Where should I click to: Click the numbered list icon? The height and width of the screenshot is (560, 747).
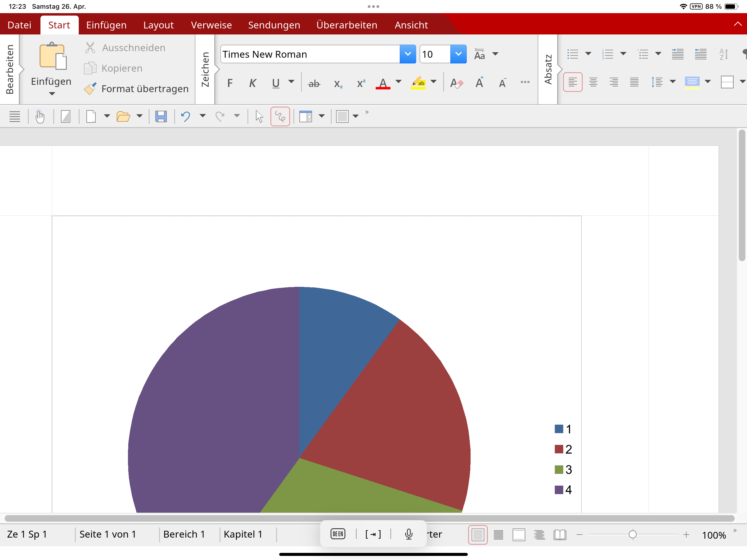[608, 54]
